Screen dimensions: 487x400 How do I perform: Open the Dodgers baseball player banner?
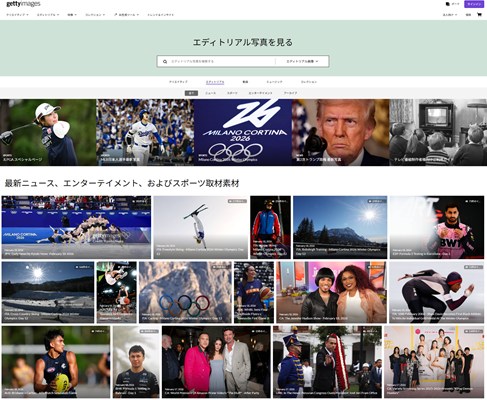[145, 132]
